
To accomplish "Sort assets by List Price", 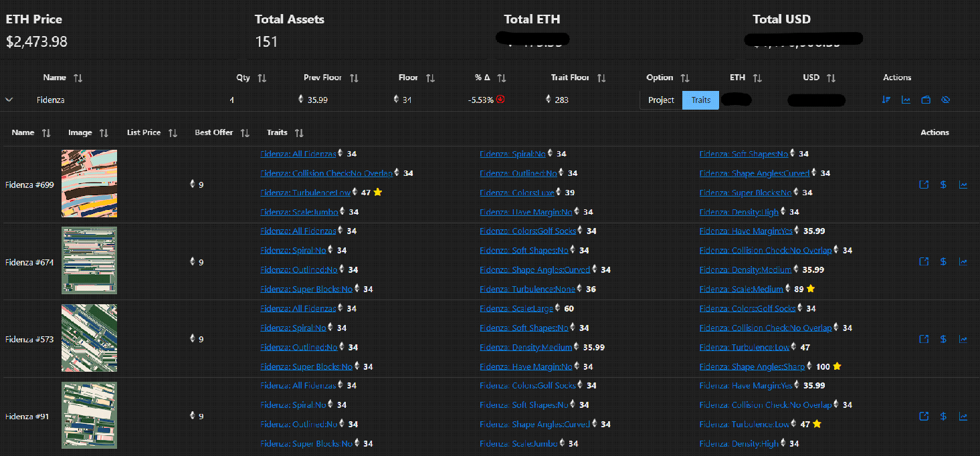I will (x=173, y=133).
